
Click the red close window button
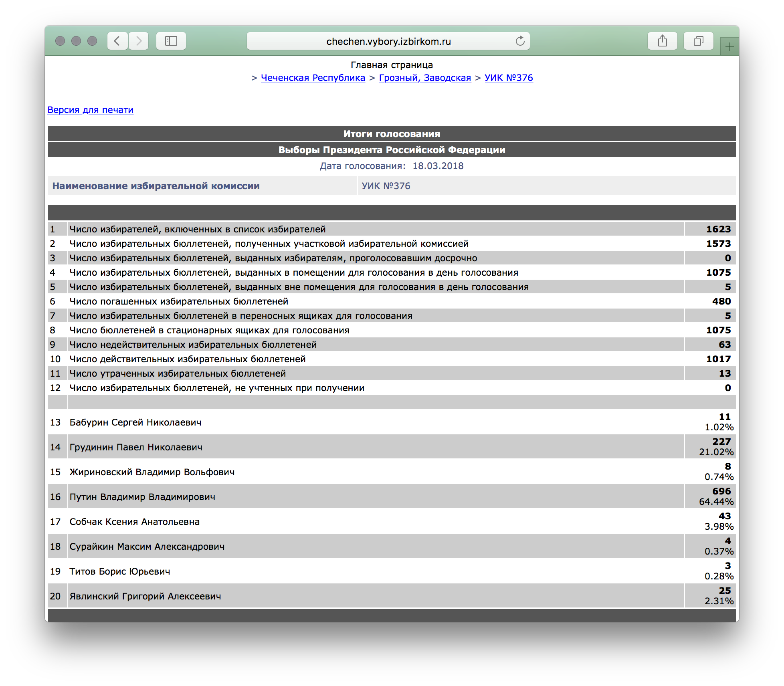(x=60, y=41)
